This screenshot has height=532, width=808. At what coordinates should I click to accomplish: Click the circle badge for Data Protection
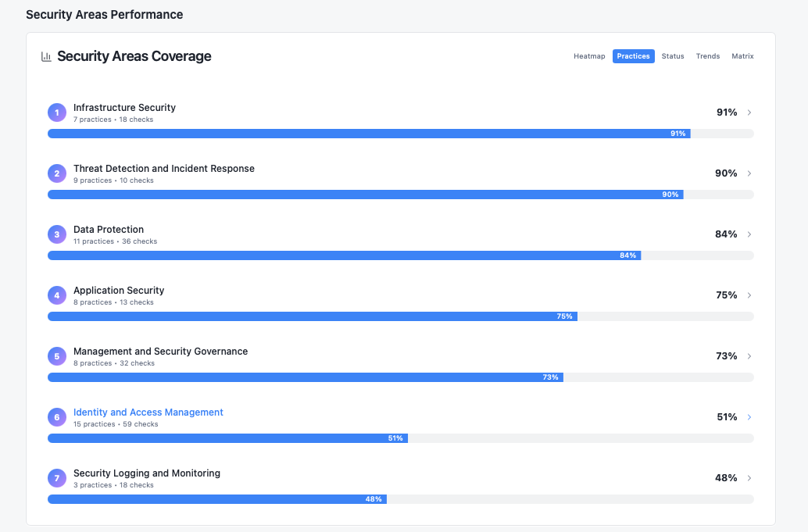coord(56,234)
